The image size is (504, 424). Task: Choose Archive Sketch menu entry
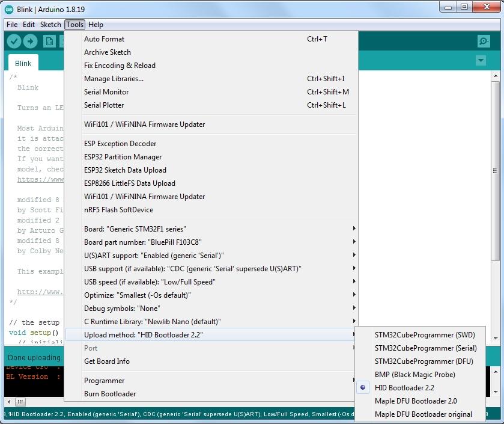[x=211, y=52]
